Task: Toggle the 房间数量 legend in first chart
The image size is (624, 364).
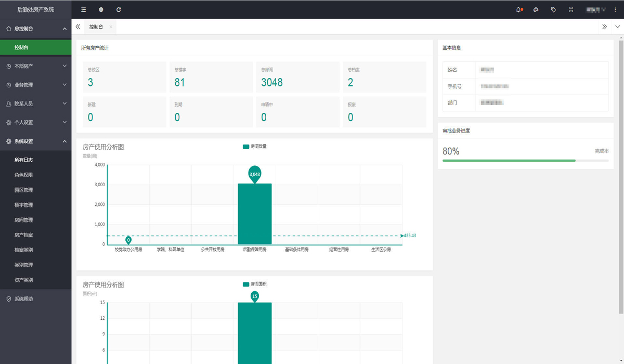Action: [x=254, y=147]
